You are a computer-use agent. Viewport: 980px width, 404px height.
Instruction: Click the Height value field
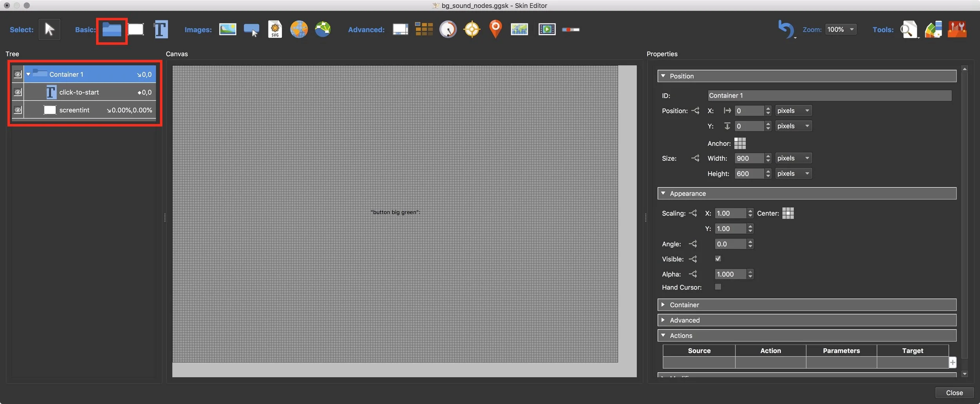750,173
